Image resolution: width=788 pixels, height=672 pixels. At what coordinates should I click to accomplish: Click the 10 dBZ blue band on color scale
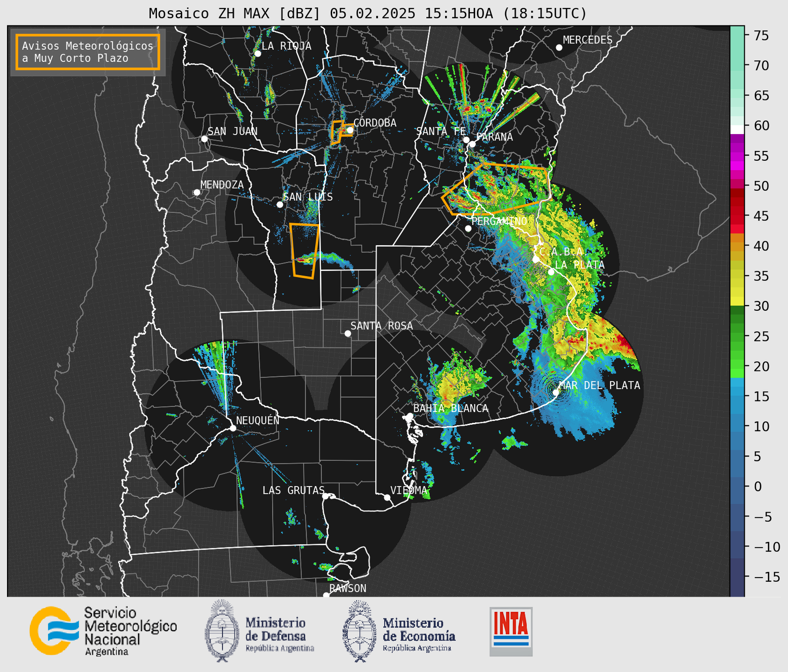click(x=737, y=426)
